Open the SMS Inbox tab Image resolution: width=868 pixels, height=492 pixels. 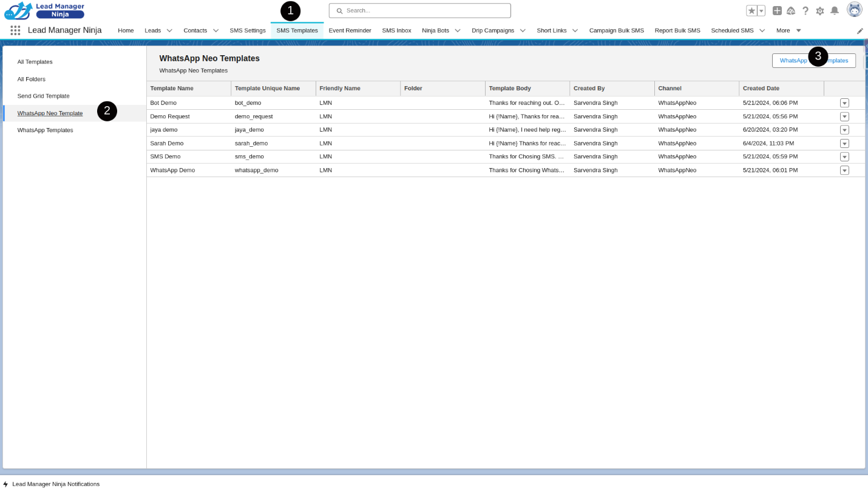(396, 30)
